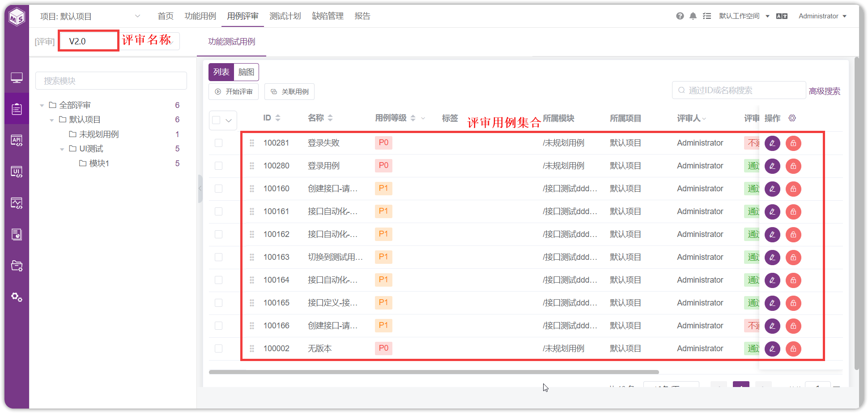Focus the 搜索模块 module search field
This screenshot has height=413, width=868.
(x=111, y=81)
